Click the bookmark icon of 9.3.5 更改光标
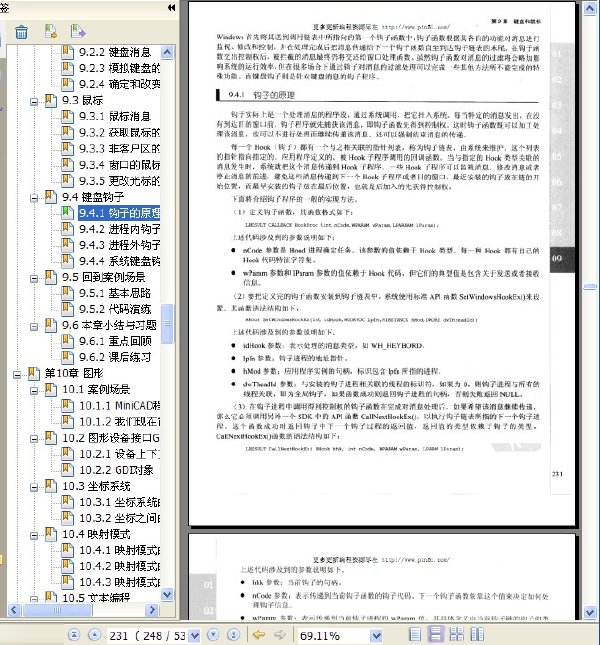This screenshot has height=645, width=600. point(67,181)
